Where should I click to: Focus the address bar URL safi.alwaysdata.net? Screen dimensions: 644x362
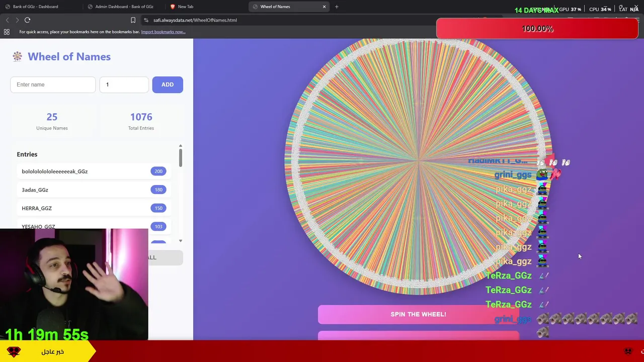[x=195, y=20]
